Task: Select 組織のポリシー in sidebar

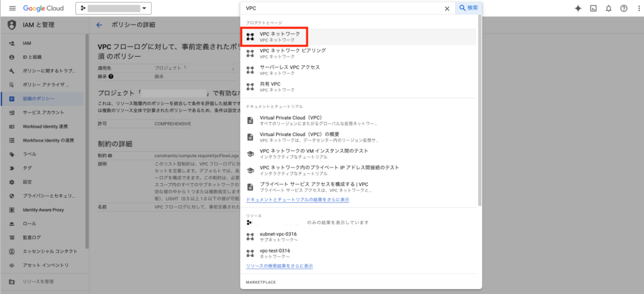Action: (43, 99)
